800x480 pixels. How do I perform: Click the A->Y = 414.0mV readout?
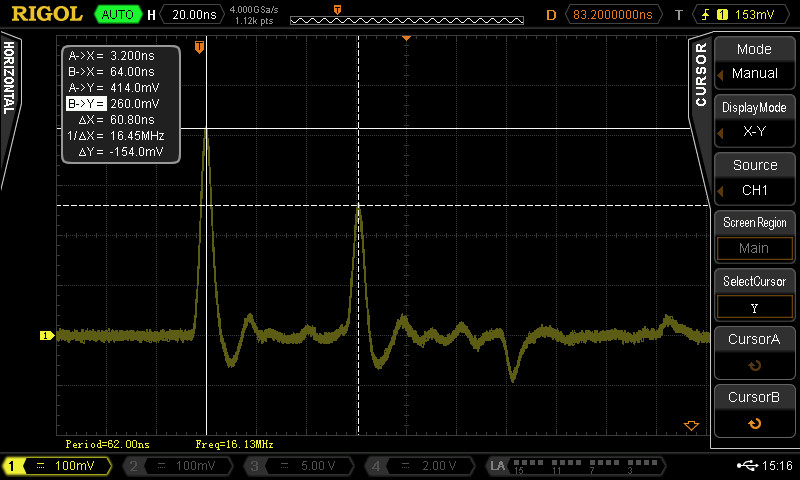tap(114, 88)
